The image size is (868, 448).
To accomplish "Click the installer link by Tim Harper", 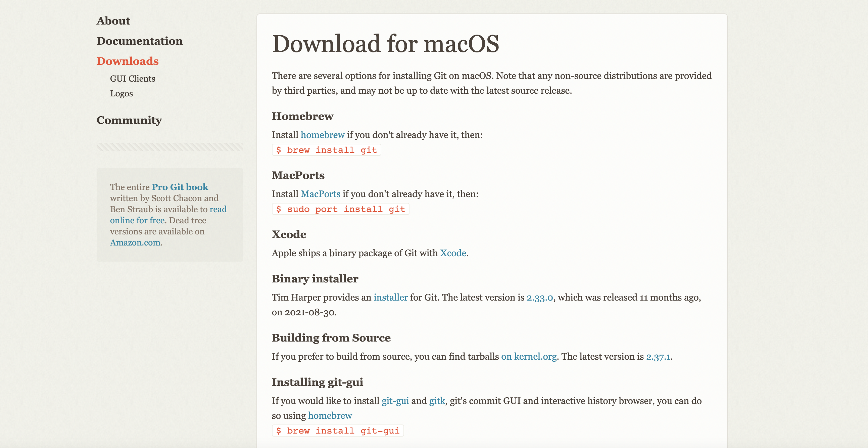I will pos(390,297).
